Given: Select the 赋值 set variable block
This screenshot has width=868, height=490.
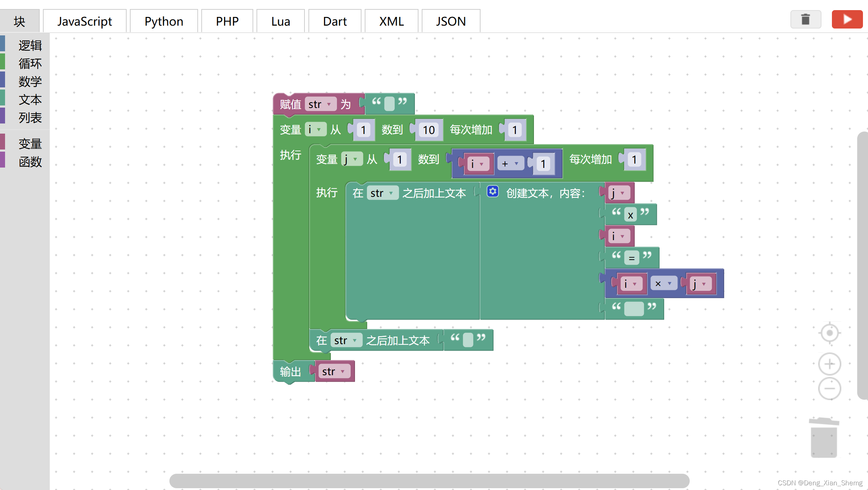Looking at the screenshot, I should [290, 104].
